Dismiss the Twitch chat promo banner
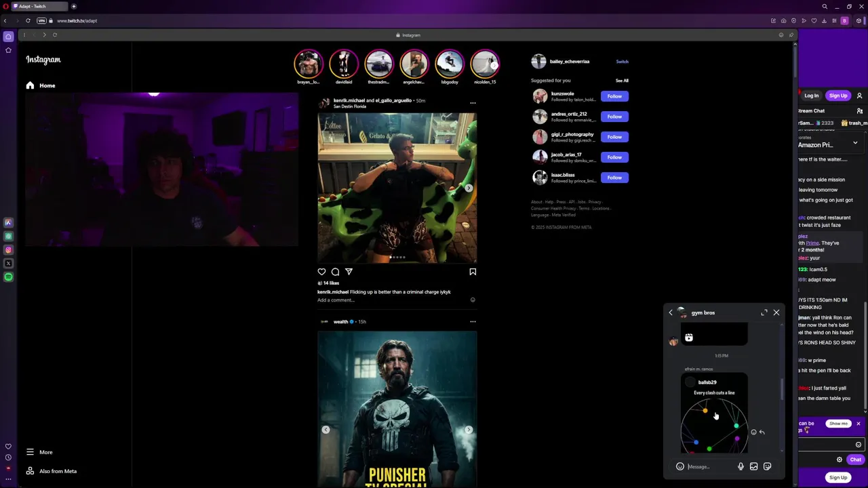Image resolution: width=868 pixels, height=488 pixels. pyautogui.click(x=858, y=424)
